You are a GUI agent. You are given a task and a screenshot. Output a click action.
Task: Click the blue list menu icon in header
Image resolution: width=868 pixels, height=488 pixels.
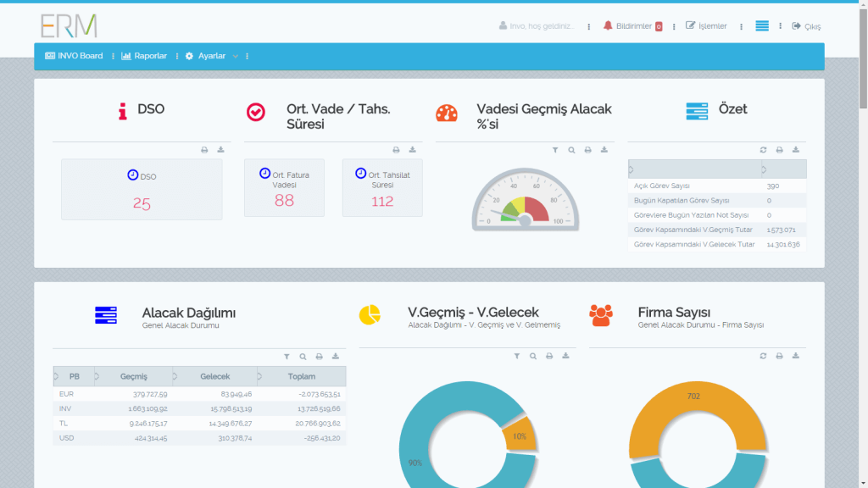pos(762,26)
